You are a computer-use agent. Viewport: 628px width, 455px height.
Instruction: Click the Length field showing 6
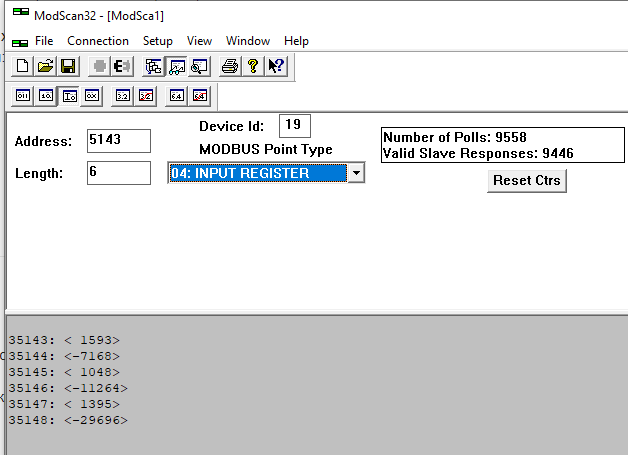click(x=119, y=173)
